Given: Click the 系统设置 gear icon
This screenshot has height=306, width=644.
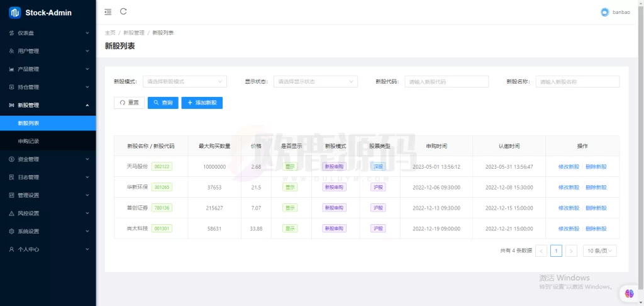Looking at the screenshot, I should point(11,231).
